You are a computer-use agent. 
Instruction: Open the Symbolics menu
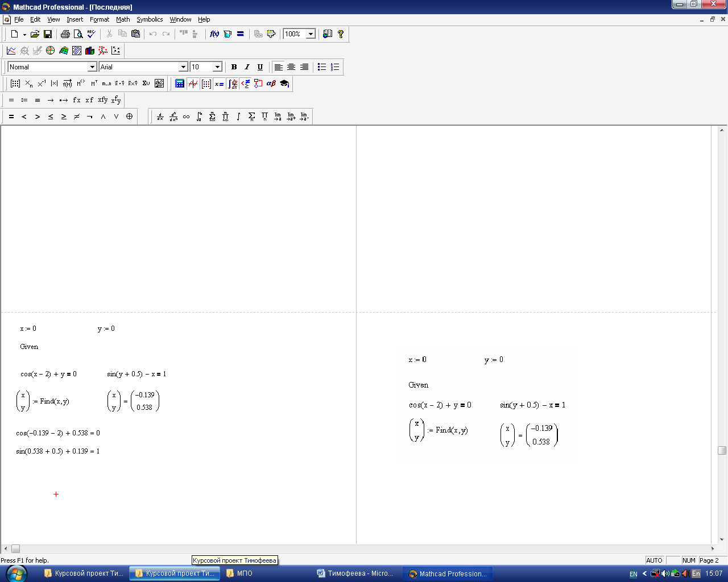coord(150,19)
